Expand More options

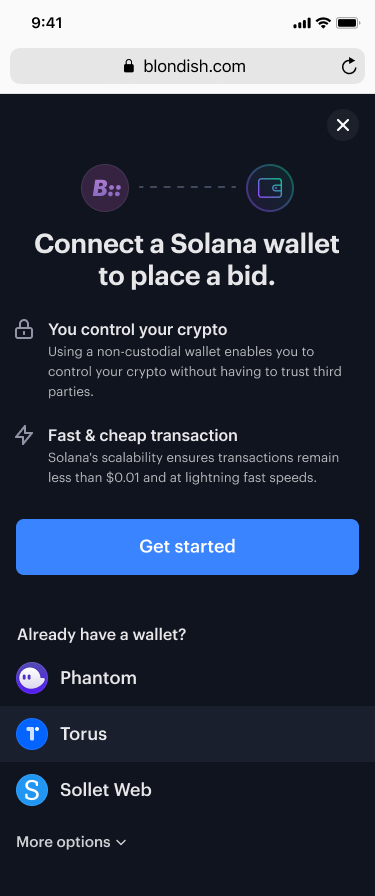tap(71, 842)
